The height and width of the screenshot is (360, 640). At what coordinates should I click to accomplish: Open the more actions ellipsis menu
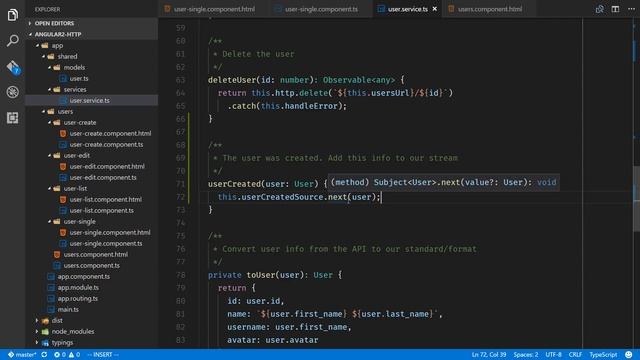coord(631,9)
